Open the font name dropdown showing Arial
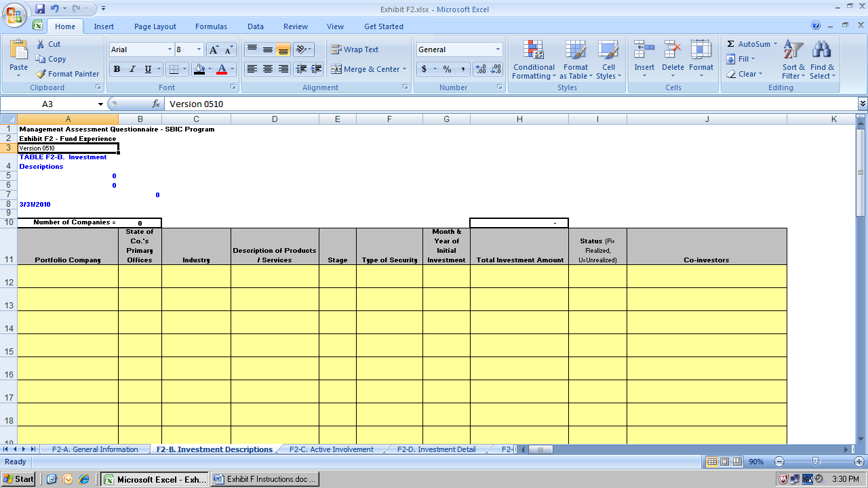Image resolution: width=868 pixels, height=488 pixels. (170, 49)
